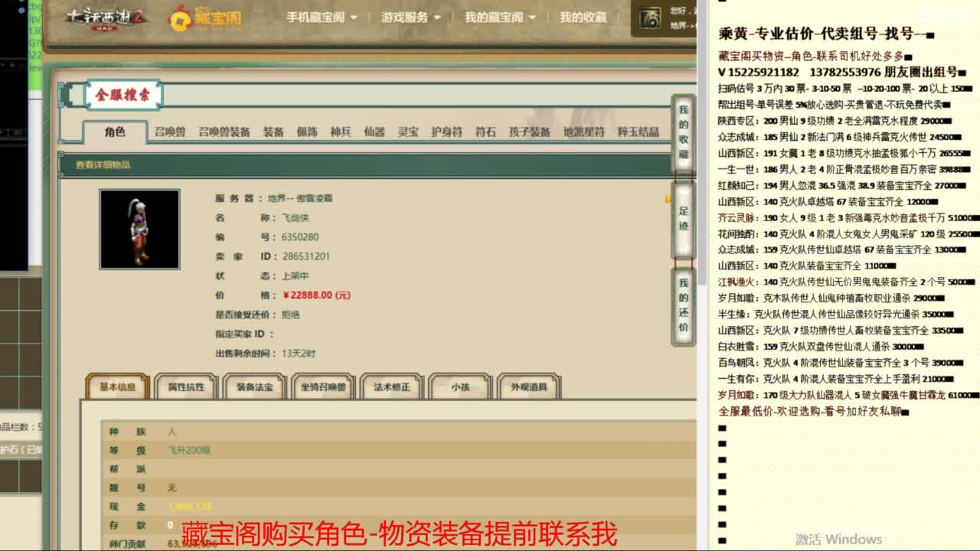The width and height of the screenshot is (980, 551).
Task: Open the 我的收藏 vertical side tab
Action: point(683,132)
